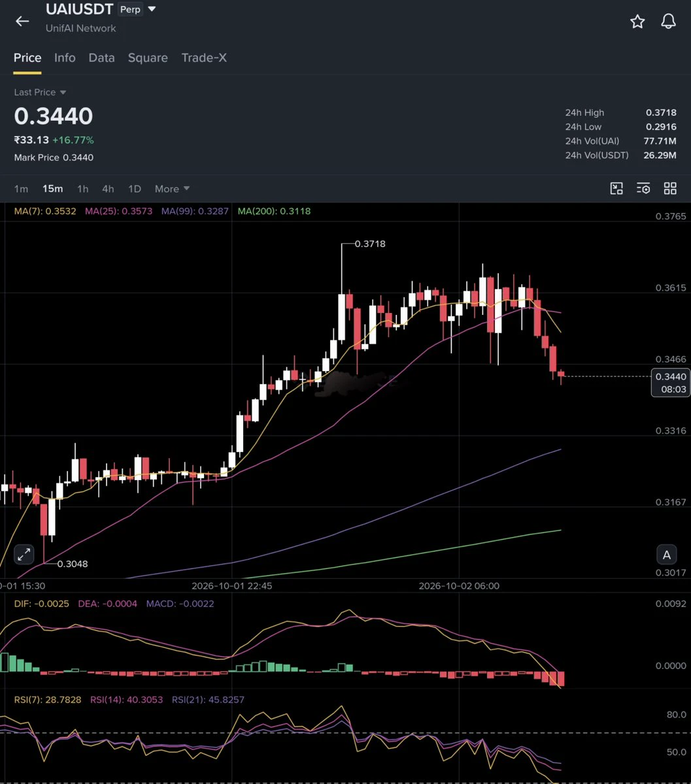Tap the 0.3718 high marker on chart
Viewport: 691px width, 784px height.
(x=370, y=244)
